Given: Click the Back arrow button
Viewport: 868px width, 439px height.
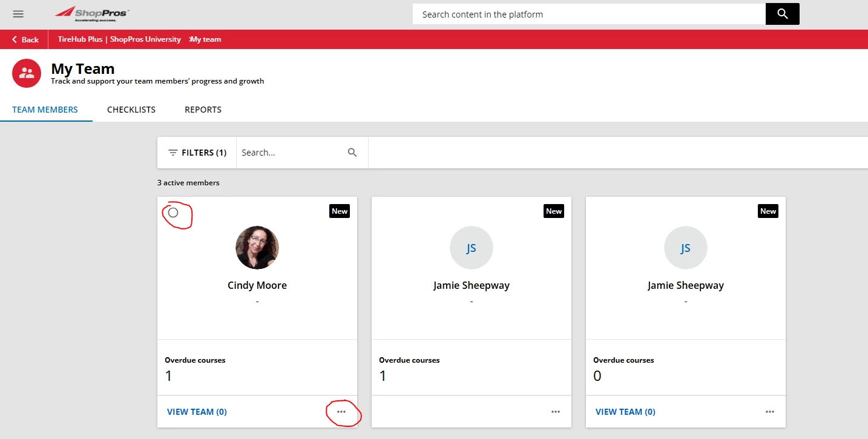Looking at the screenshot, I should click(x=25, y=39).
